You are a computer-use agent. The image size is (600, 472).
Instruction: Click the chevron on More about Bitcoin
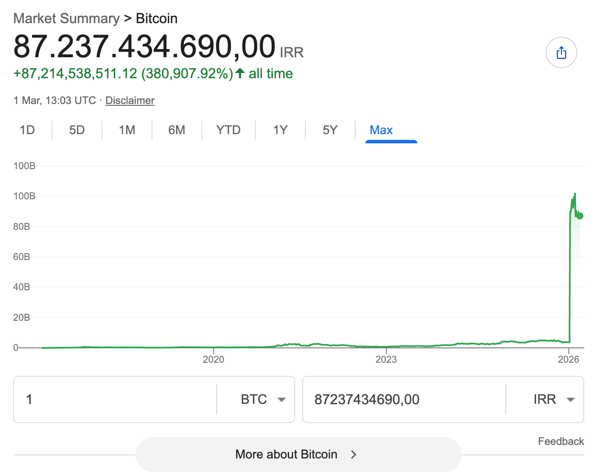coord(354,454)
